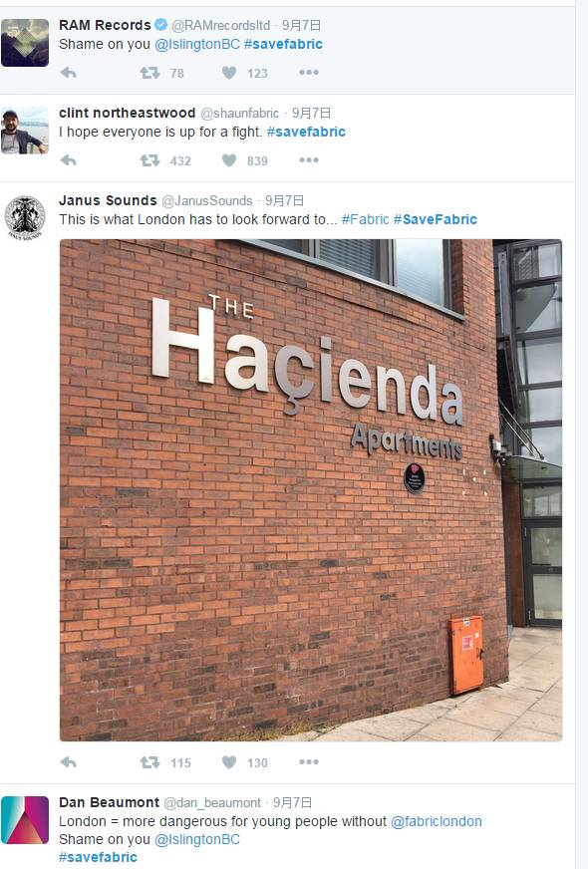588x869 pixels.
Task: Click the @IslingtonBC mention in RAM Records tweet
Action: pyautogui.click(x=196, y=44)
